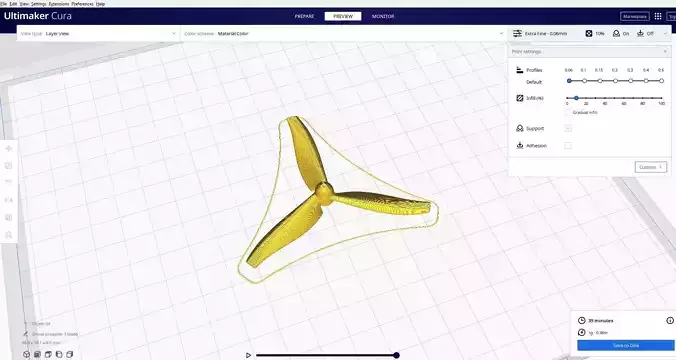Open the Color scheme Material Color dropdown
This screenshot has height=360, width=676.
click(x=344, y=33)
